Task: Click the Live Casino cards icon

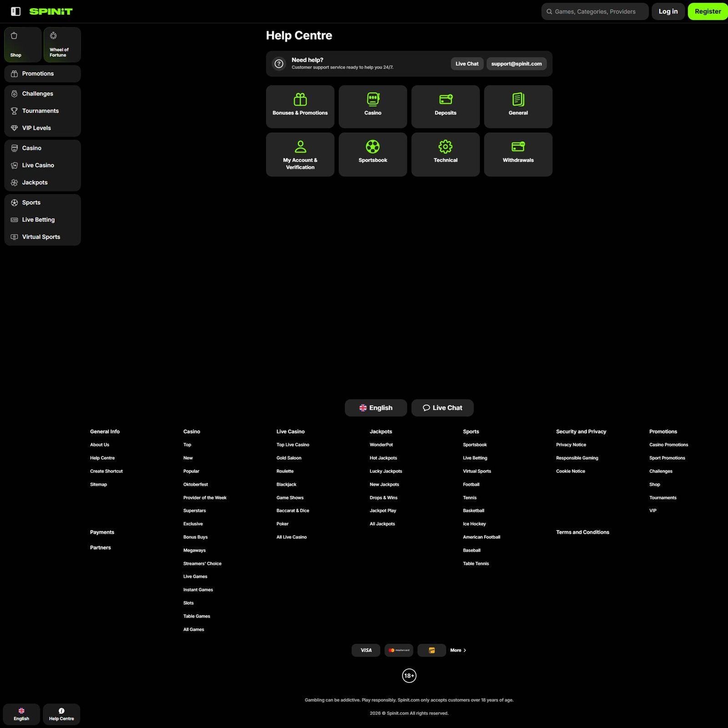Action: coord(14,166)
